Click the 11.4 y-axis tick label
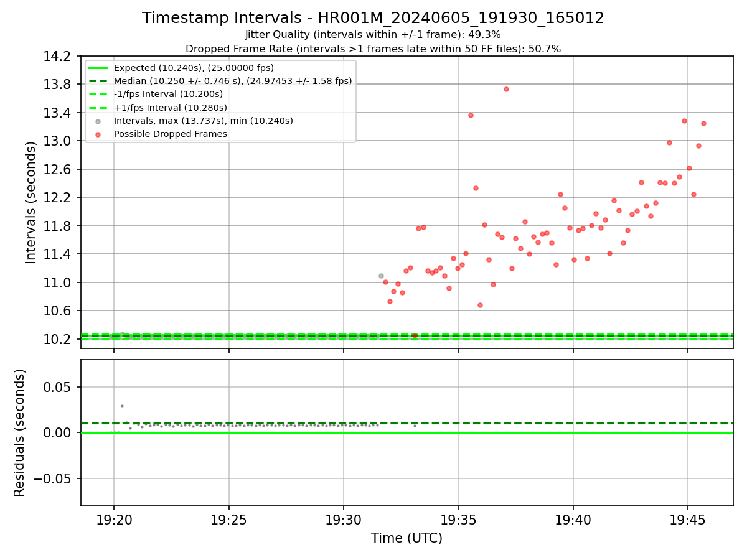747x560 pixels. (59, 254)
